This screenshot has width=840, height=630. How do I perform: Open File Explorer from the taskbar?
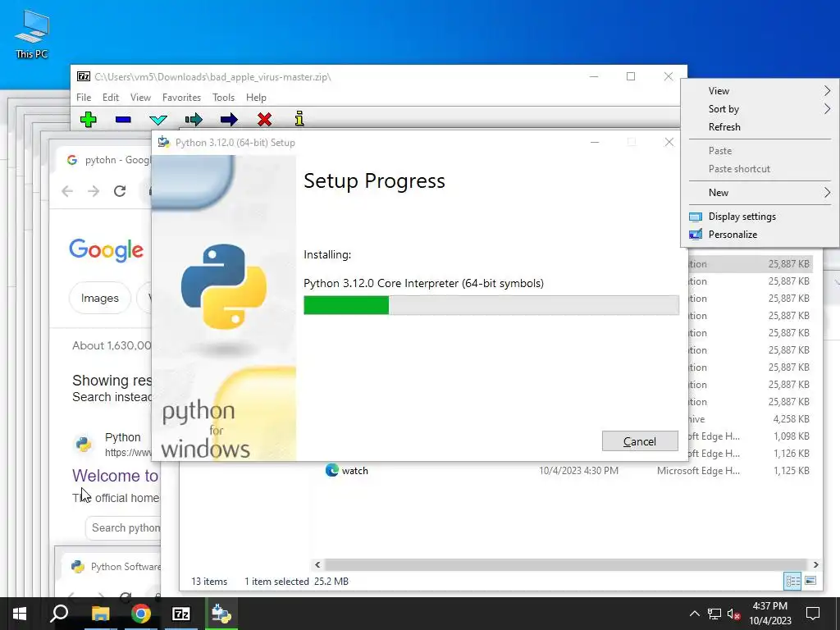(100, 614)
